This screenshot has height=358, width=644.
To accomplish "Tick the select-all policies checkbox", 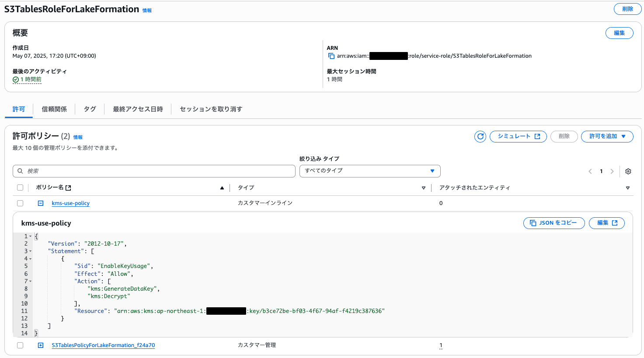I will pyautogui.click(x=20, y=188).
